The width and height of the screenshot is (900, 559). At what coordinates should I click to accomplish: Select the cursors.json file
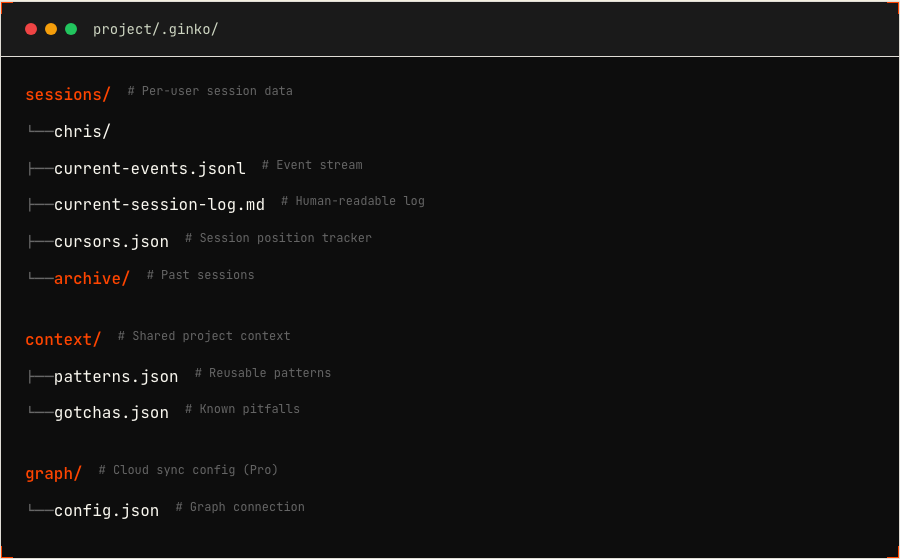pyautogui.click(x=111, y=242)
